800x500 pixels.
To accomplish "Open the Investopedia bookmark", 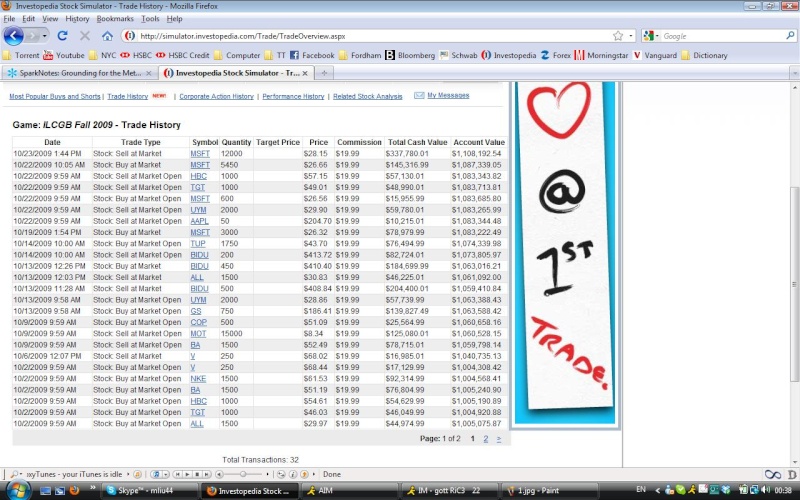I will tap(509, 55).
